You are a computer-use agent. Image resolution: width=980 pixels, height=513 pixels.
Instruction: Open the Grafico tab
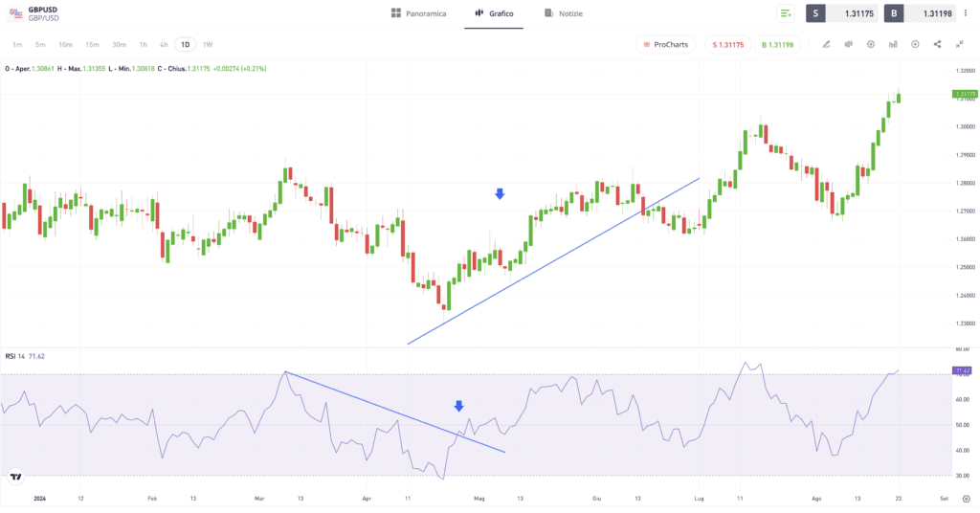click(x=494, y=13)
